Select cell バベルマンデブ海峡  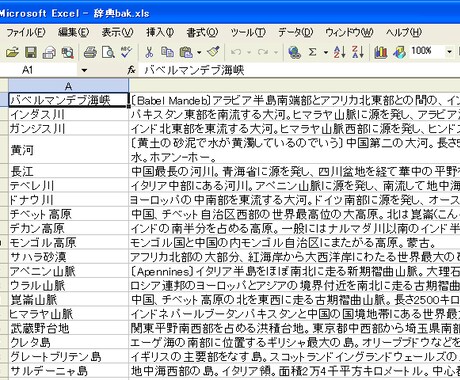pyautogui.click(x=68, y=100)
